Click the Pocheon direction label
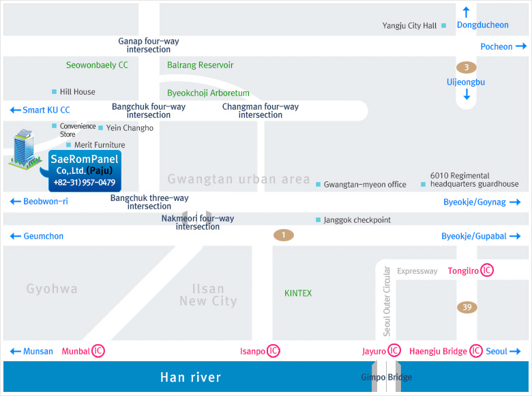Image resolution: width=532 pixels, height=396 pixels. coord(497,46)
